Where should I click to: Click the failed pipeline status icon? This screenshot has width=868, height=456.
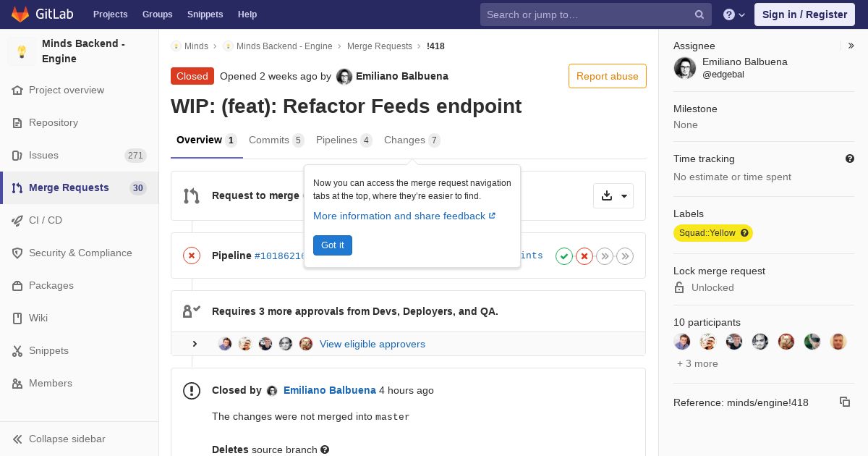point(192,256)
